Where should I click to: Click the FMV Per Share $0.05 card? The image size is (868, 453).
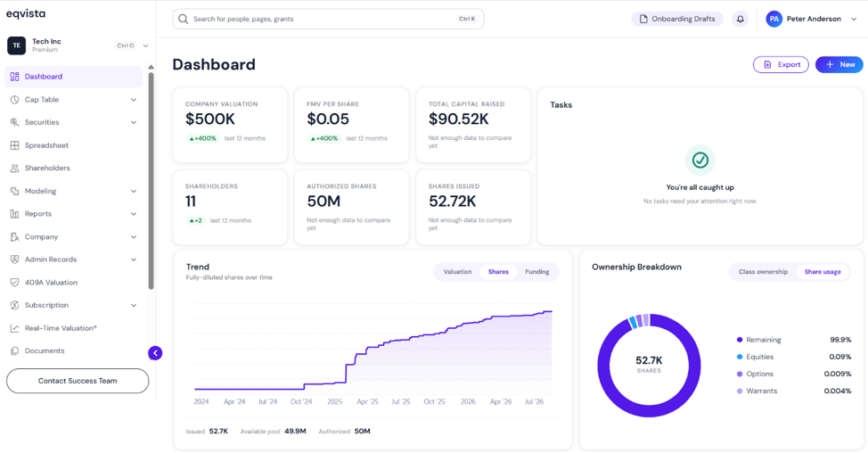[351, 125]
